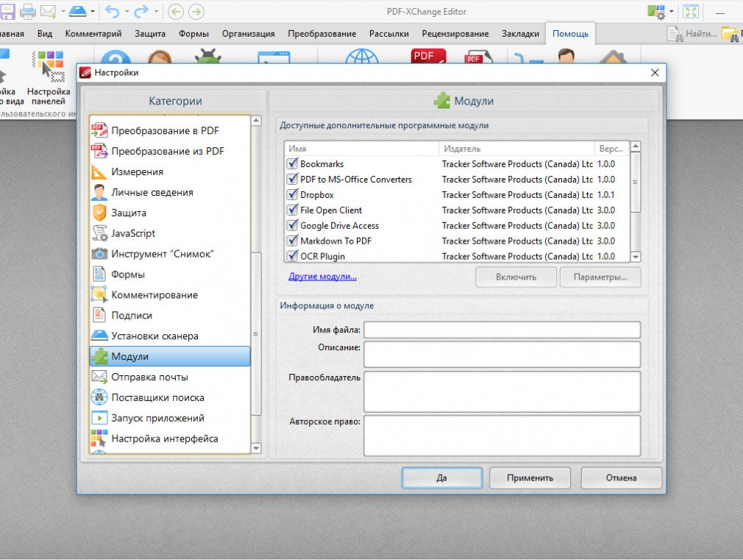
Task: Select the Подписи category icon
Action: 99,316
